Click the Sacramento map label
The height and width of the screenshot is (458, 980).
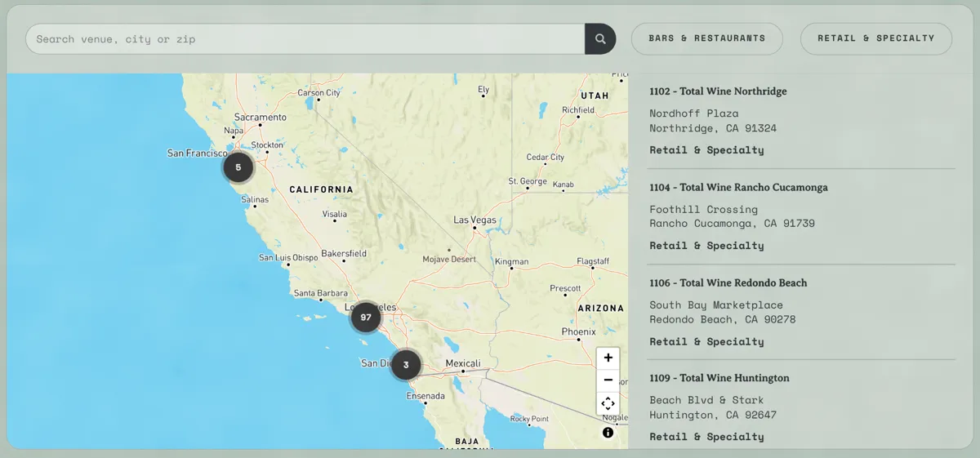261,118
